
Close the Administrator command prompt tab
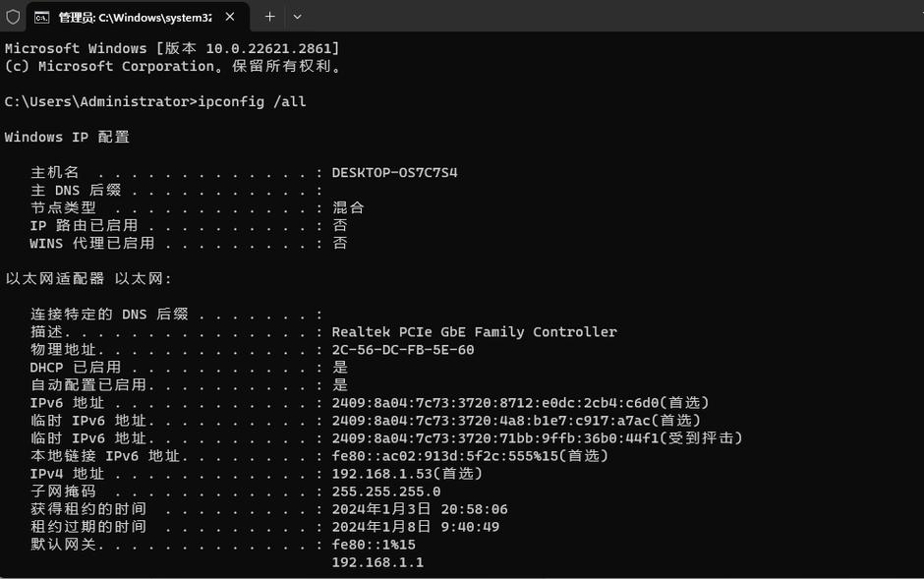(x=230, y=17)
